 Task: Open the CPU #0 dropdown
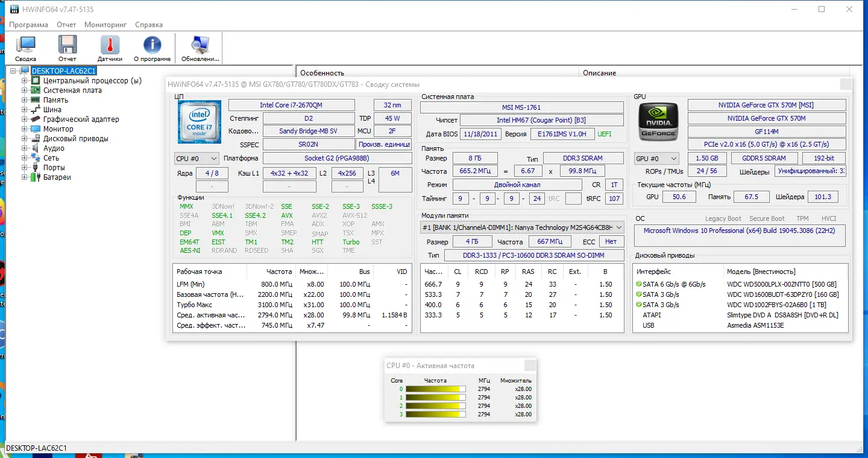pyautogui.click(x=197, y=159)
